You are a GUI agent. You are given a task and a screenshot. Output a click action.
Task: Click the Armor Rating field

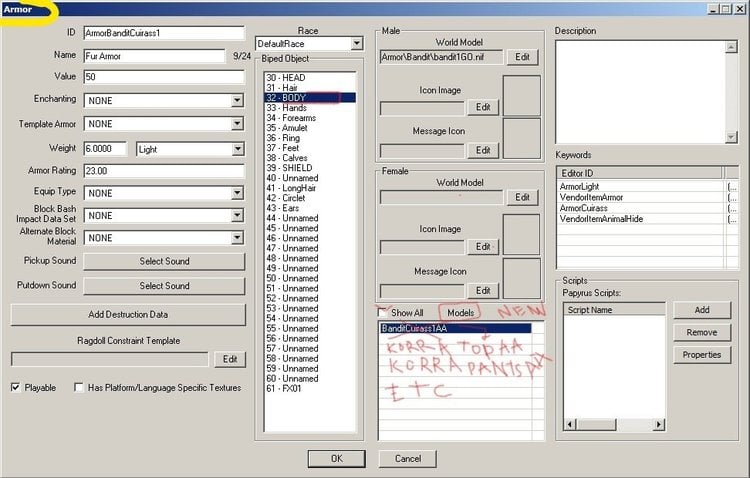(164, 171)
